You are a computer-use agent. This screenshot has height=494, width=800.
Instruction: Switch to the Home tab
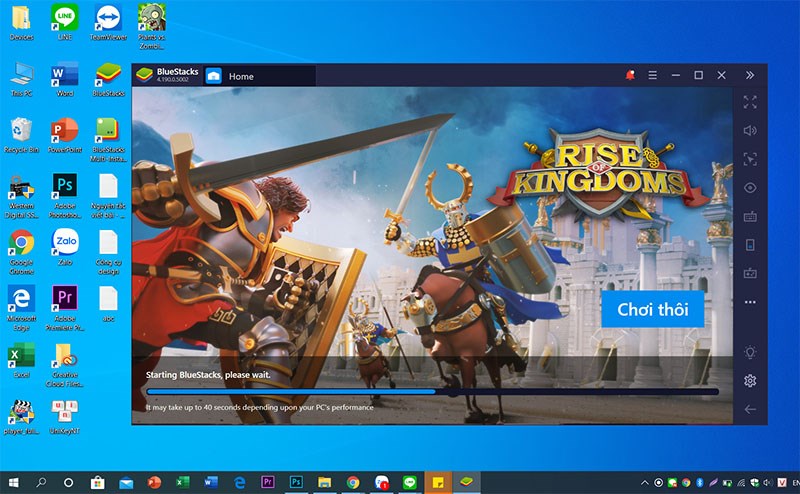tap(259, 76)
